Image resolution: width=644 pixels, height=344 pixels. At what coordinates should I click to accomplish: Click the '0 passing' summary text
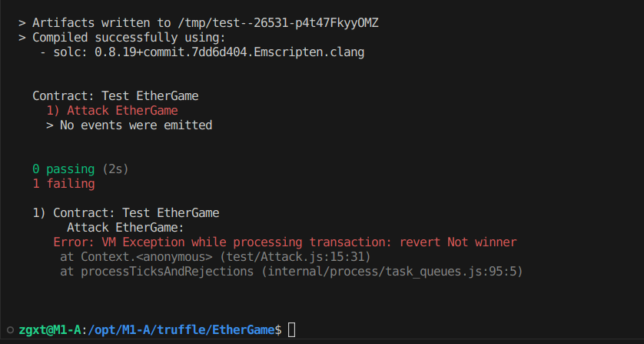[x=64, y=169]
